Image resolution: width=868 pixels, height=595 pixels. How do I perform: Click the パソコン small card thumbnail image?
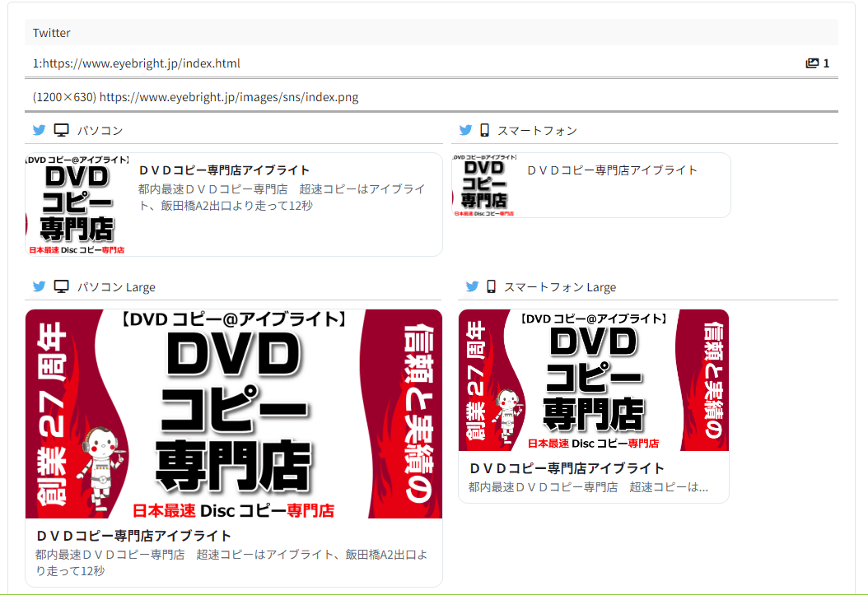point(77,205)
